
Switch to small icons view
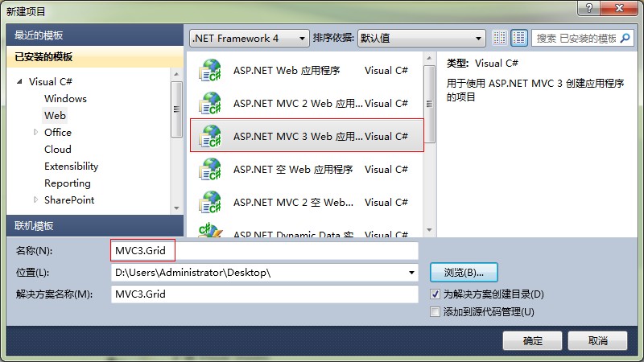(x=499, y=38)
